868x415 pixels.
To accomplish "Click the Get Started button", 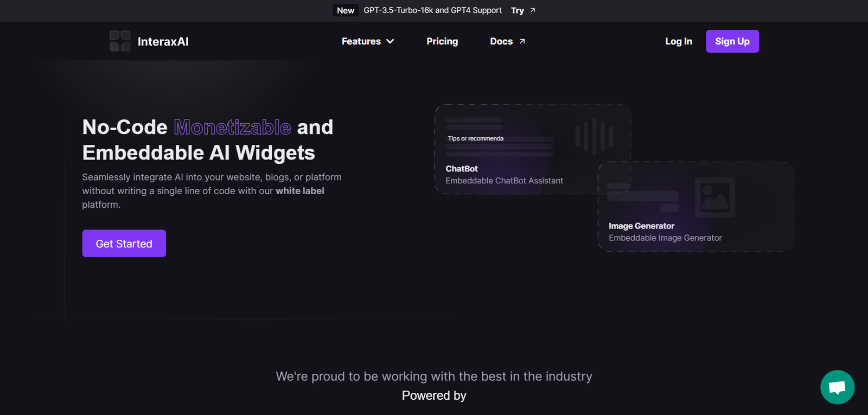I will pyautogui.click(x=124, y=244).
